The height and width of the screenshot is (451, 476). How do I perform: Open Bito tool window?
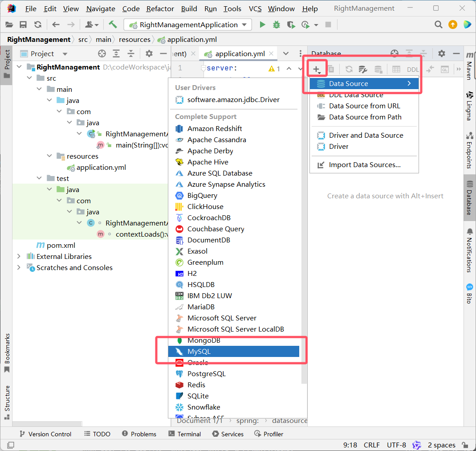470,293
